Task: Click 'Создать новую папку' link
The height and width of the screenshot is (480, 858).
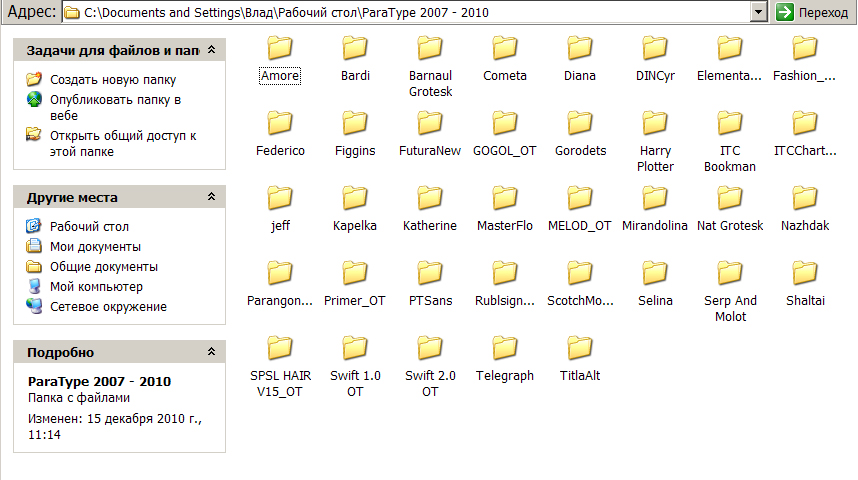Action: pyautogui.click(x=113, y=80)
